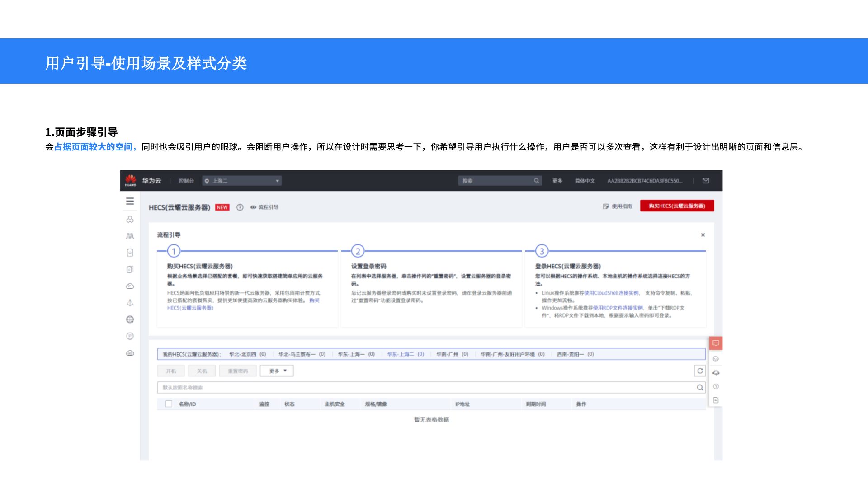The width and height of the screenshot is (868, 488).
Task: Close the 流程引导 guide panel
Action: [703, 235]
